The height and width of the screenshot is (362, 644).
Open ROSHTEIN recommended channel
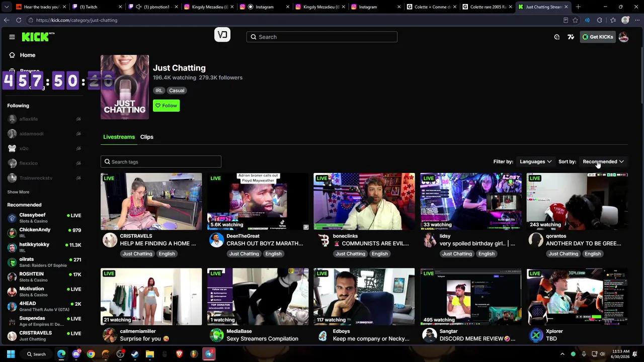coord(44,277)
